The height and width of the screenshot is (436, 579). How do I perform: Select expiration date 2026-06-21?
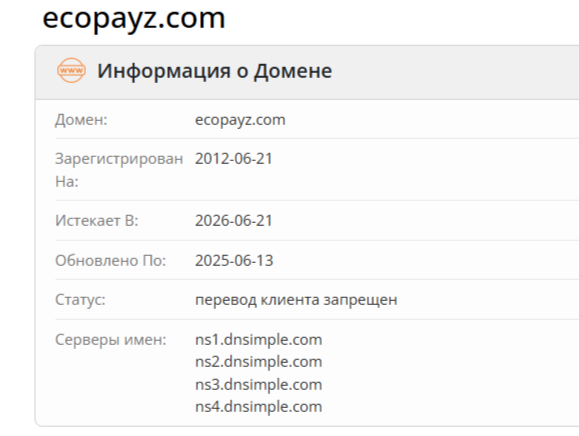coord(234,221)
